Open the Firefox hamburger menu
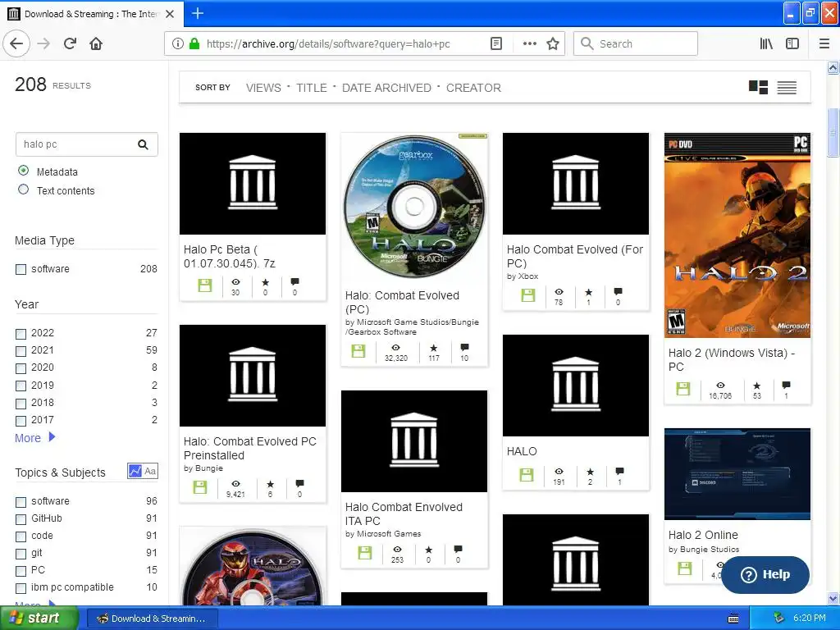Viewport: 840px width, 630px height. [824, 43]
